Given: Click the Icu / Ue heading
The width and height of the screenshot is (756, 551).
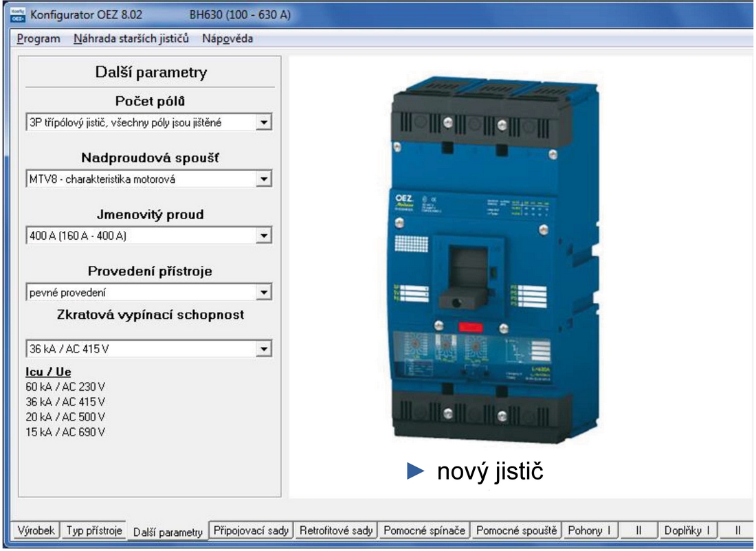Looking at the screenshot, I should point(48,372).
